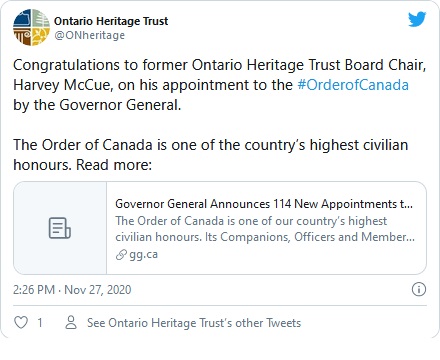Click the link card description text

tap(265, 229)
